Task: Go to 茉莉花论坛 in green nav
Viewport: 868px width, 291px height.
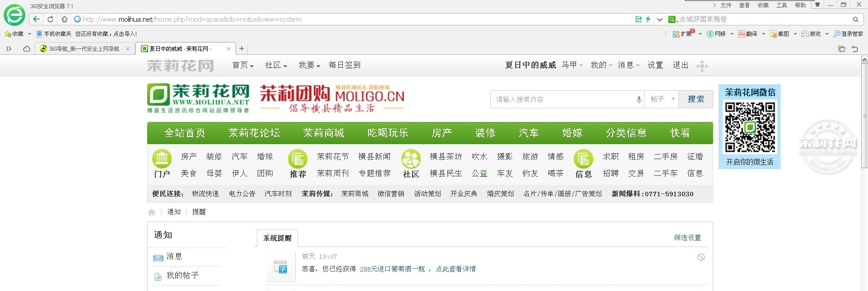Action: pos(254,133)
